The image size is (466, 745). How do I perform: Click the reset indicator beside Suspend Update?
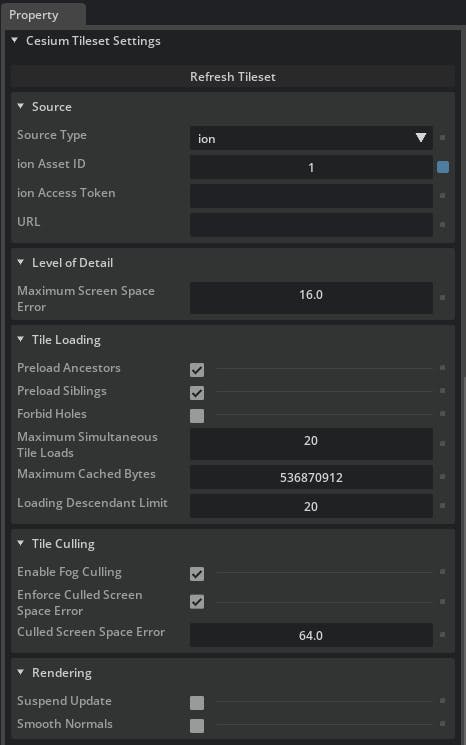pyautogui.click(x=442, y=700)
